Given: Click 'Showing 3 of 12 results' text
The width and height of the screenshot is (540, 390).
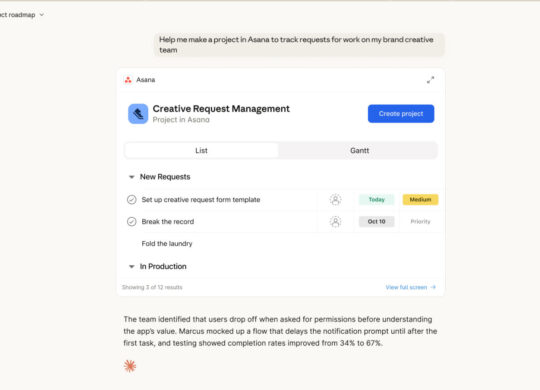Looking at the screenshot, I should 152,287.
